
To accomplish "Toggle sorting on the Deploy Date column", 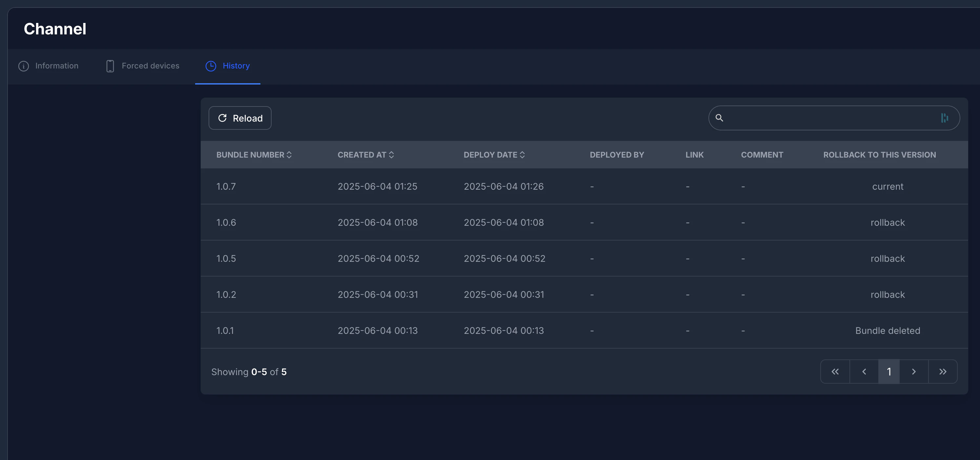I will 522,155.
